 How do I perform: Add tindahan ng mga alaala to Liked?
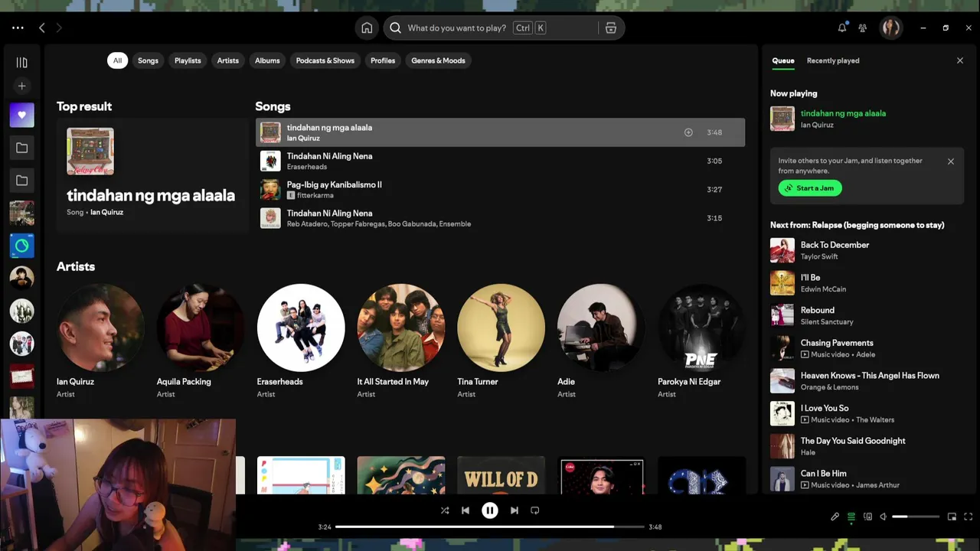pyautogui.click(x=688, y=132)
